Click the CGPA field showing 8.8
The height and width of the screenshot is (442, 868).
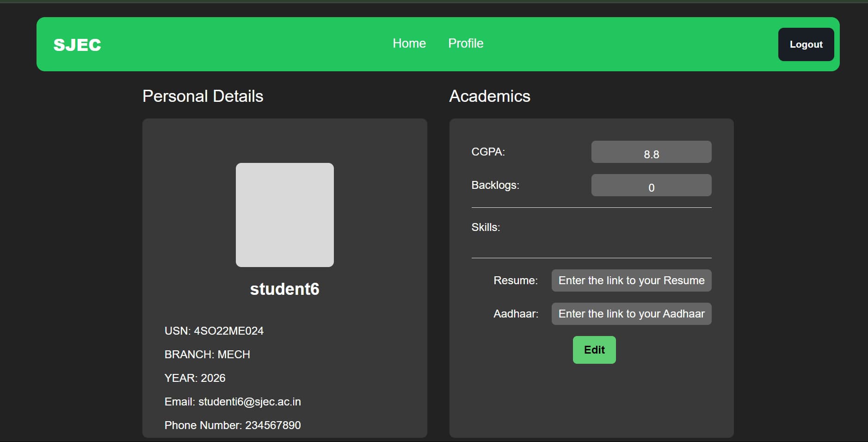[x=651, y=152]
